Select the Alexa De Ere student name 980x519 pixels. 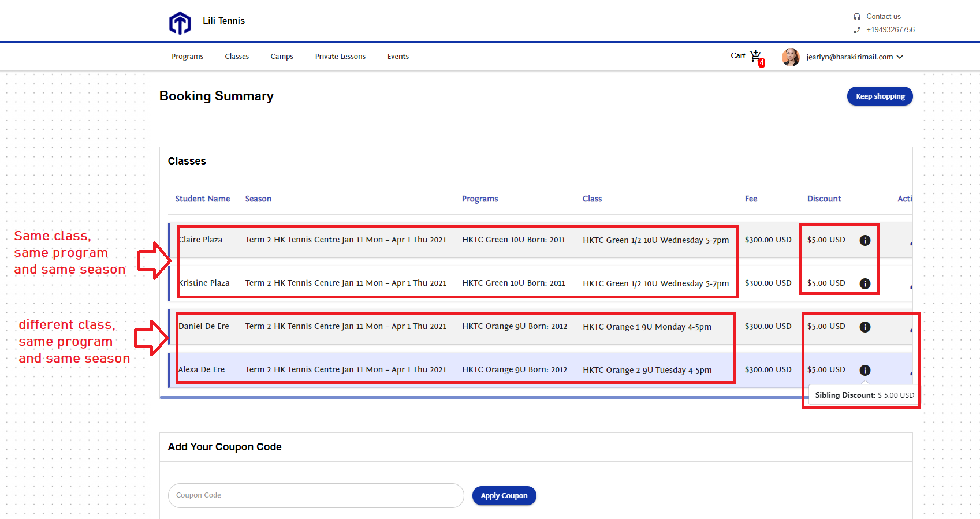coord(202,369)
